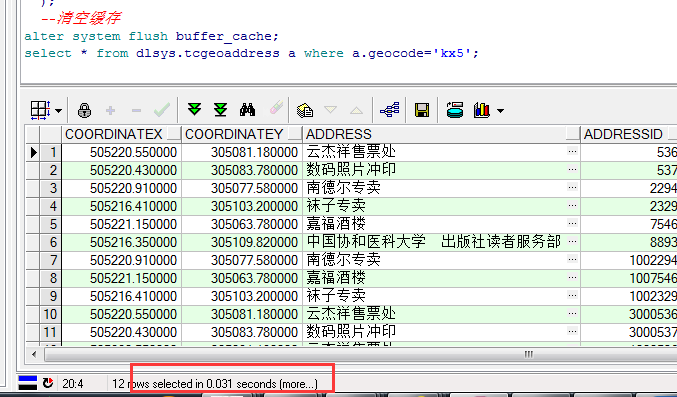Screen dimensions: 677x397
Task: Click ADDRESSID cell 1002294 in row 7
Action: coord(629,260)
